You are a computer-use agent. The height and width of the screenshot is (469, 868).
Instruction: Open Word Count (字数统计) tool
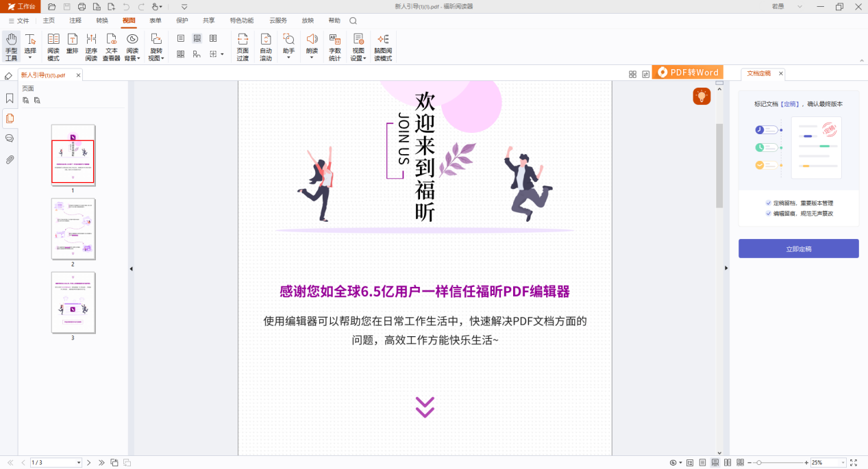coord(334,47)
